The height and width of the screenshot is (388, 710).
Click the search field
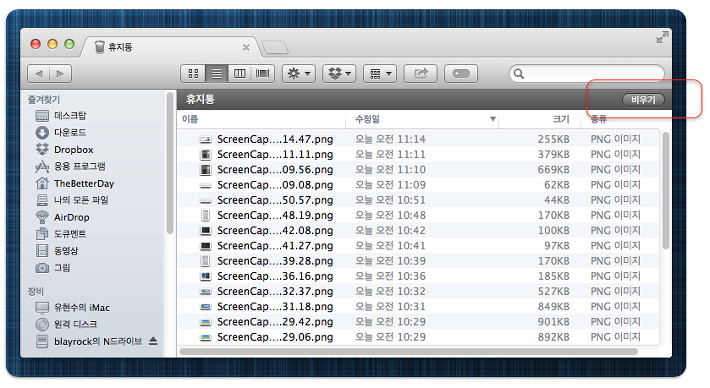coord(587,73)
